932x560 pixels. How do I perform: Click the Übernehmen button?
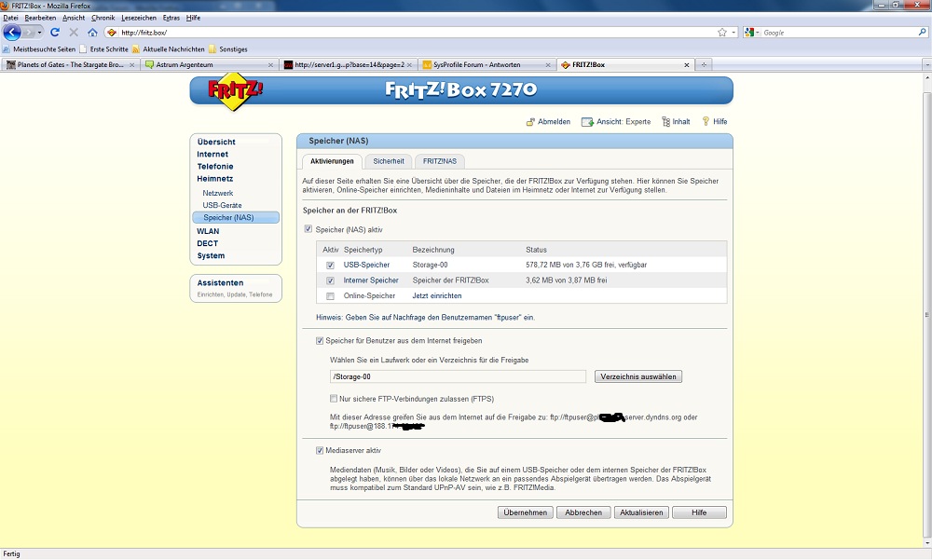(526, 512)
